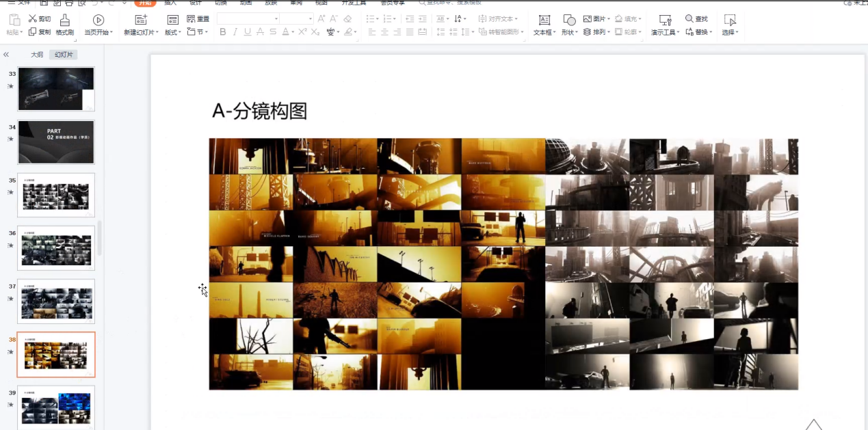This screenshot has width=868, height=430.
Task: Open the font name dropdown
Action: pyautogui.click(x=276, y=19)
